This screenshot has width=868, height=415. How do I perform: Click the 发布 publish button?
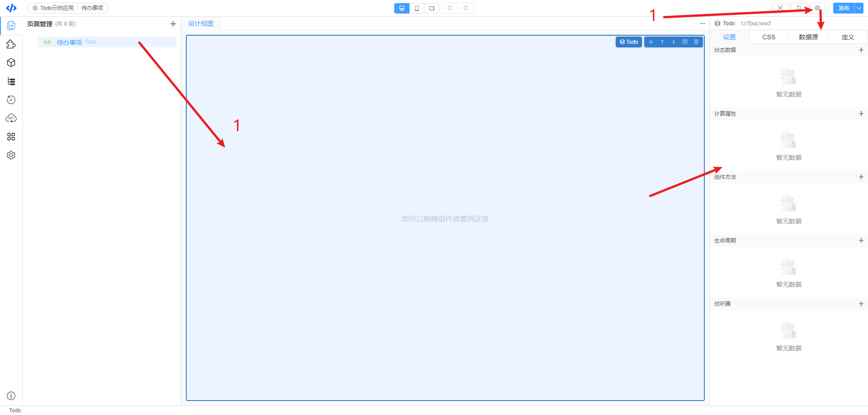pos(844,8)
